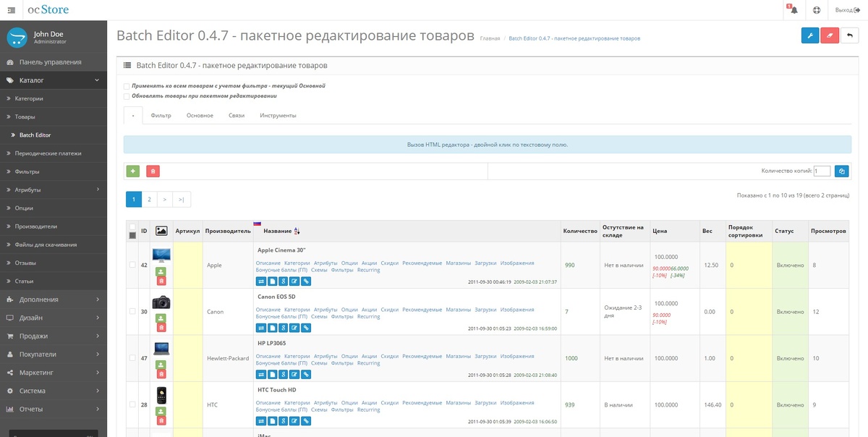
Task: Switch to the Основное tab
Action: (x=200, y=116)
